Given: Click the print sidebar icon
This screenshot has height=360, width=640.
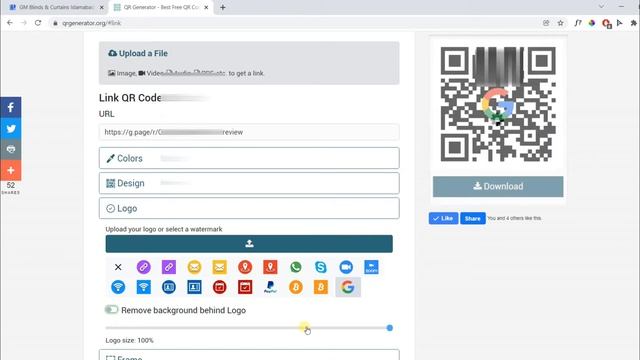Looking at the screenshot, I should coord(11,149).
